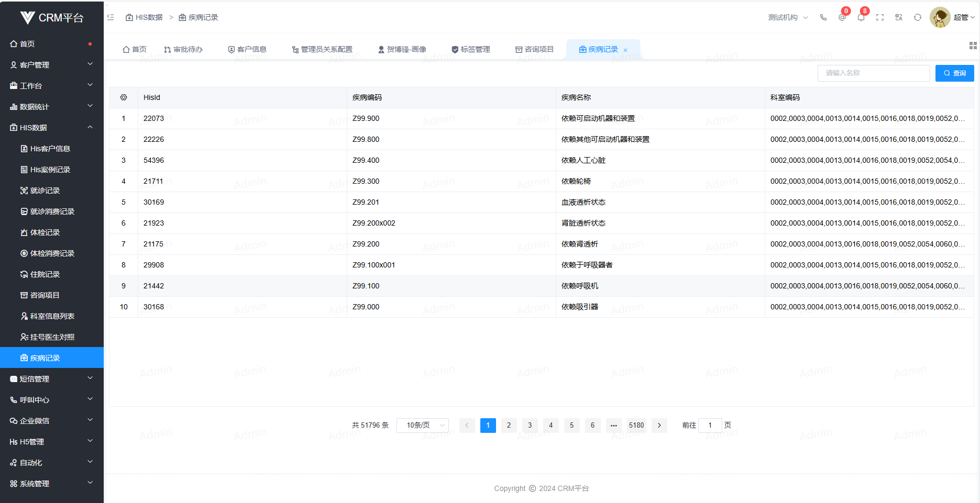
Task: Select the 血液透析状态 cell
Action: 660,202
